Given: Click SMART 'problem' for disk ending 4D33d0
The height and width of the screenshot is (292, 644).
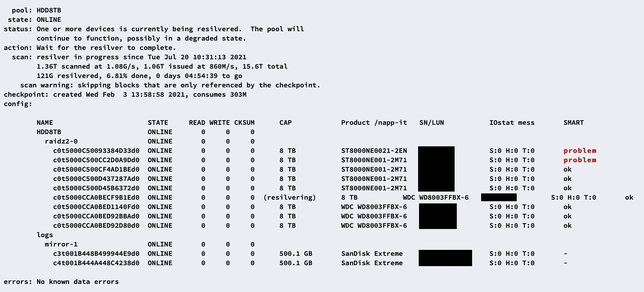Looking at the screenshot, I should (x=580, y=151).
